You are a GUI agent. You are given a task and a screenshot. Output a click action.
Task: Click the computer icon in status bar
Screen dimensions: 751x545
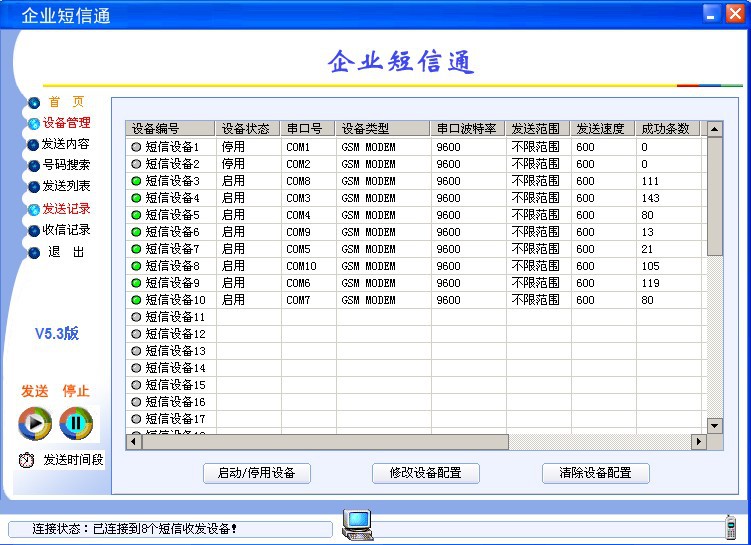pyautogui.click(x=357, y=524)
